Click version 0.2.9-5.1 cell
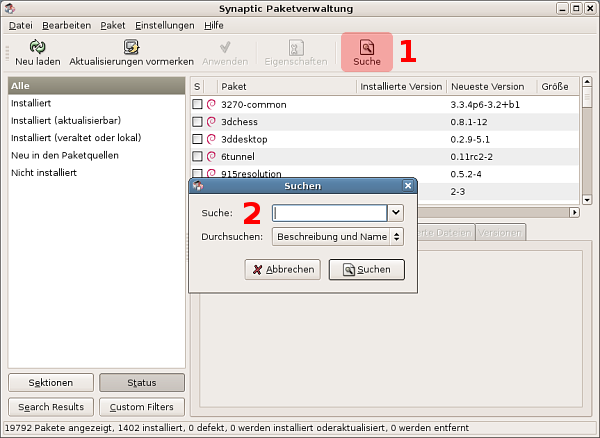The width and height of the screenshot is (600, 438). (470, 139)
